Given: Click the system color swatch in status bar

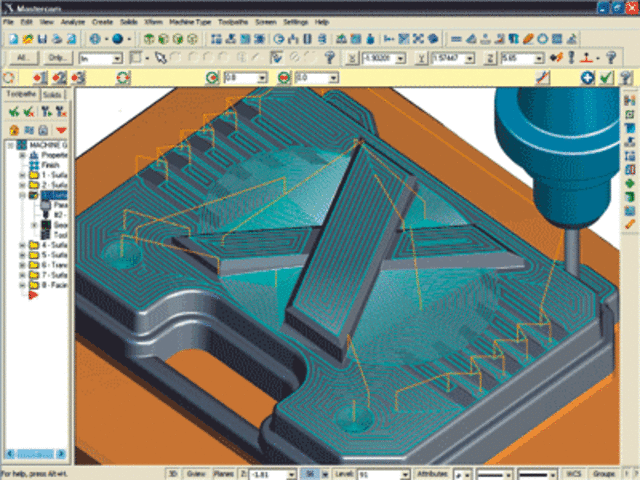Looking at the screenshot, I should click(310, 474).
